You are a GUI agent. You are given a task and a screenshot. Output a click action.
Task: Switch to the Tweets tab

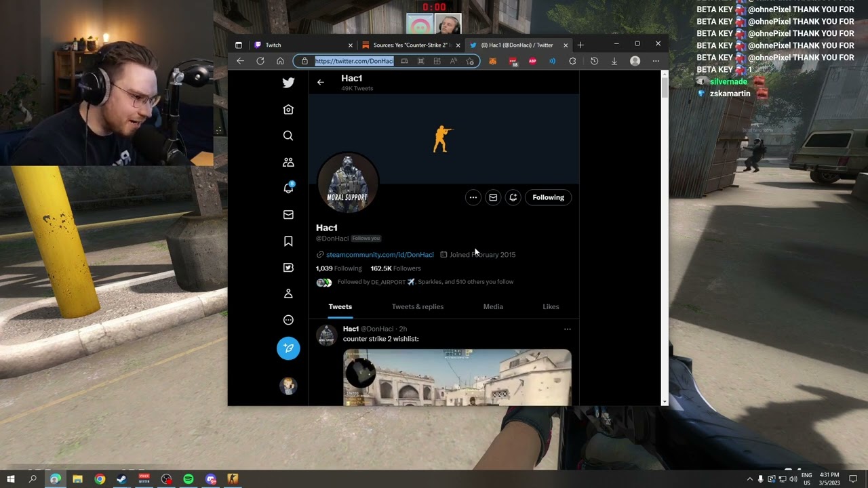pos(340,307)
